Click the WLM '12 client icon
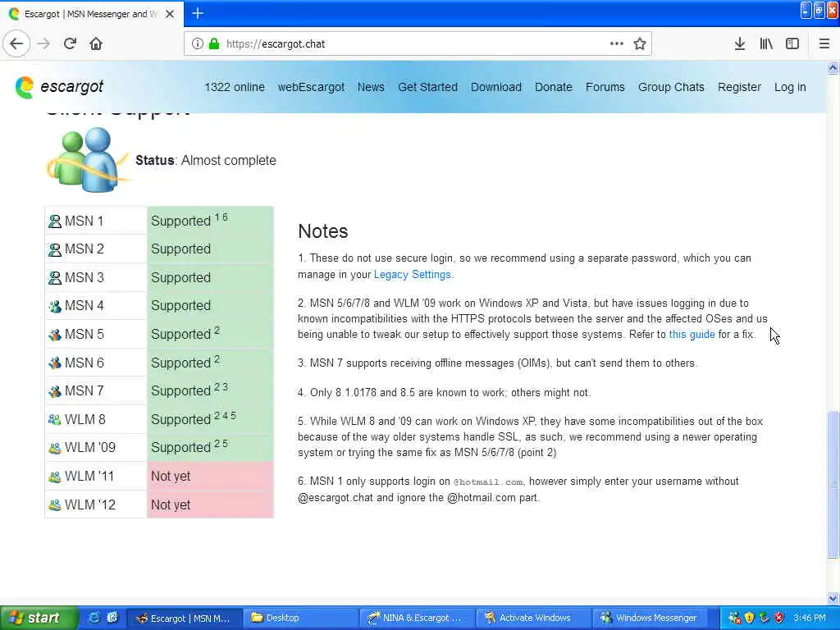 click(x=55, y=504)
